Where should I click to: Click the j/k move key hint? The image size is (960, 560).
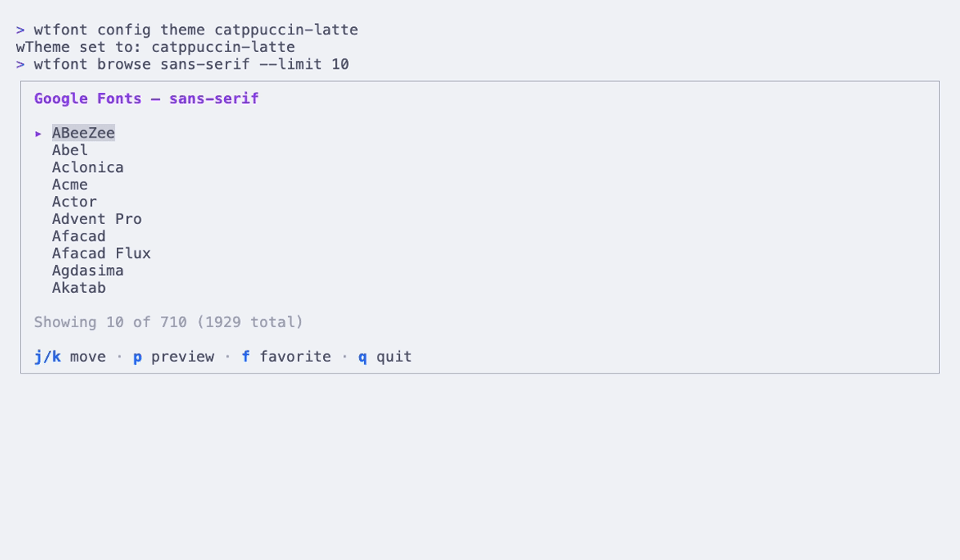point(70,357)
